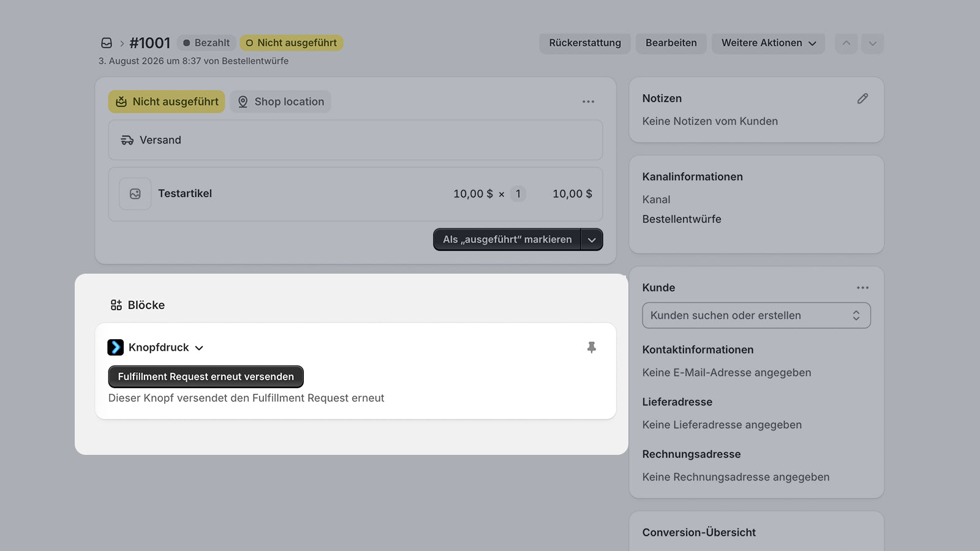Image resolution: width=980 pixels, height=551 pixels.
Task: Open fulfillment card three-dot menu
Action: click(589, 102)
